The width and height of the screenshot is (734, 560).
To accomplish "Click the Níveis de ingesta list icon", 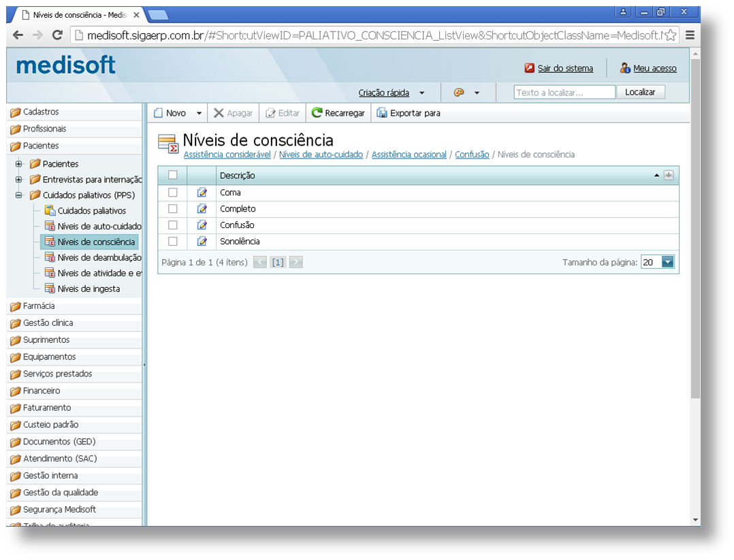I will (x=50, y=289).
